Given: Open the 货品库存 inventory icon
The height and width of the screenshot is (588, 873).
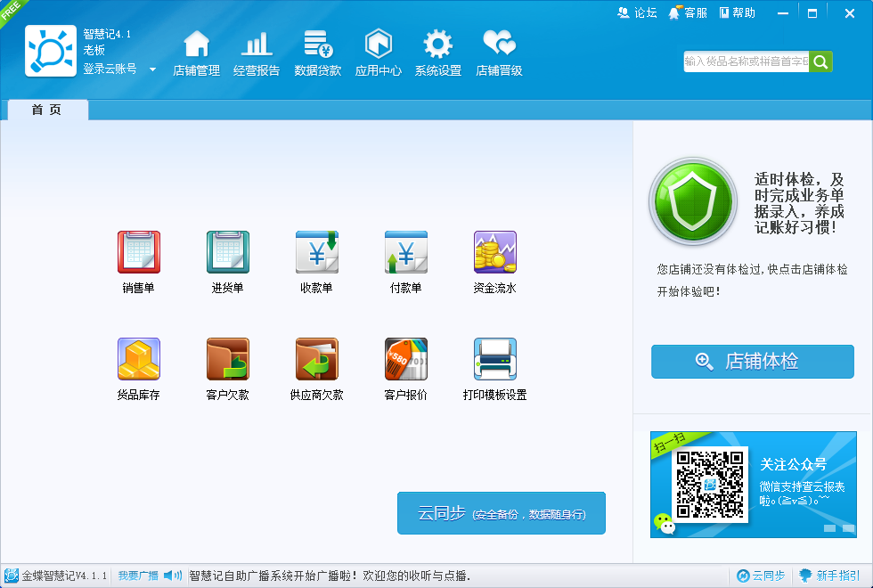Looking at the screenshot, I should tap(139, 359).
